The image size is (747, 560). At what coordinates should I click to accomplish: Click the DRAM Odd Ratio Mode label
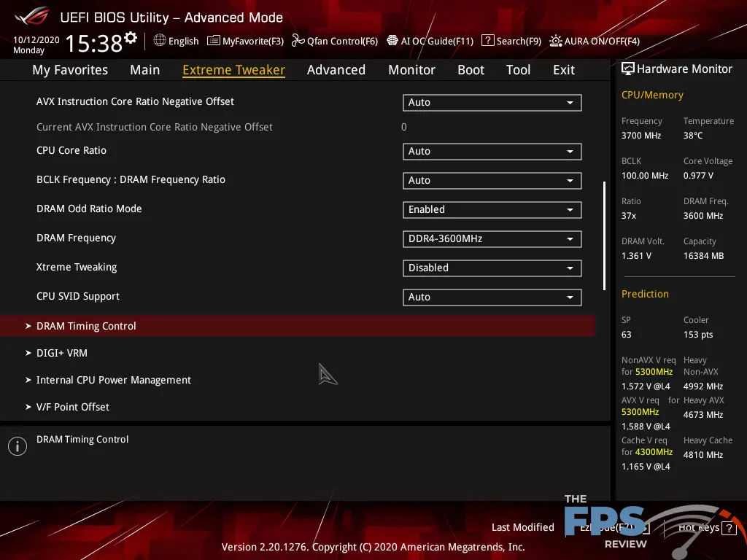89,209
